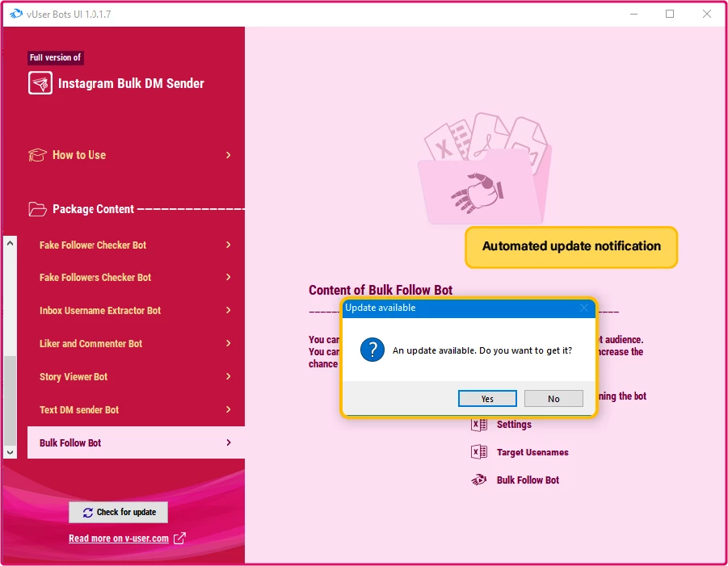Click the 'An update available' dialog message

coord(482,350)
